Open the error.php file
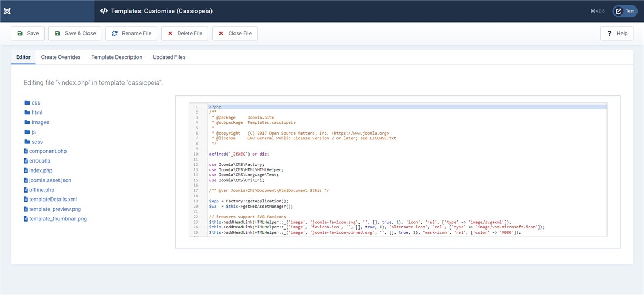Screen dimensions: 644x295 point(40,161)
